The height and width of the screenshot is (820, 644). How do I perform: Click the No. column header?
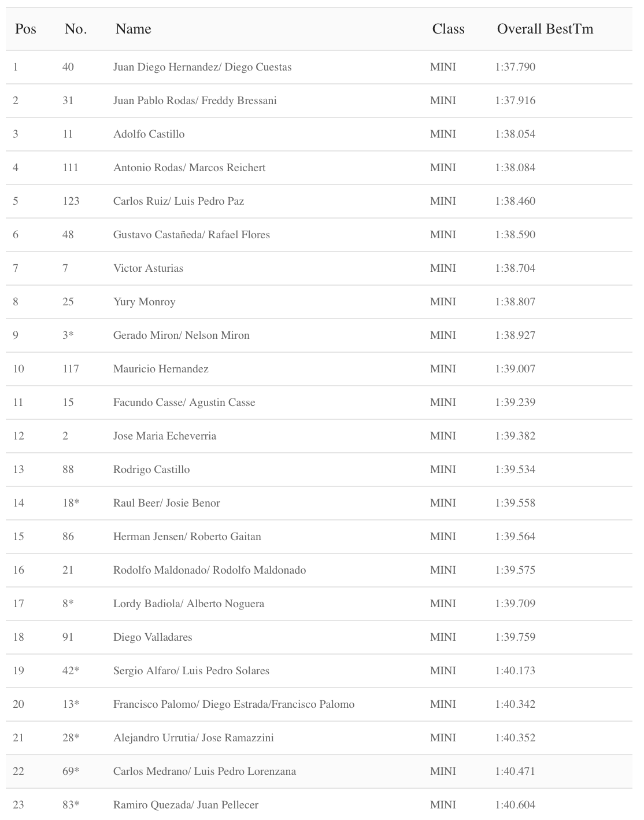tap(76, 29)
